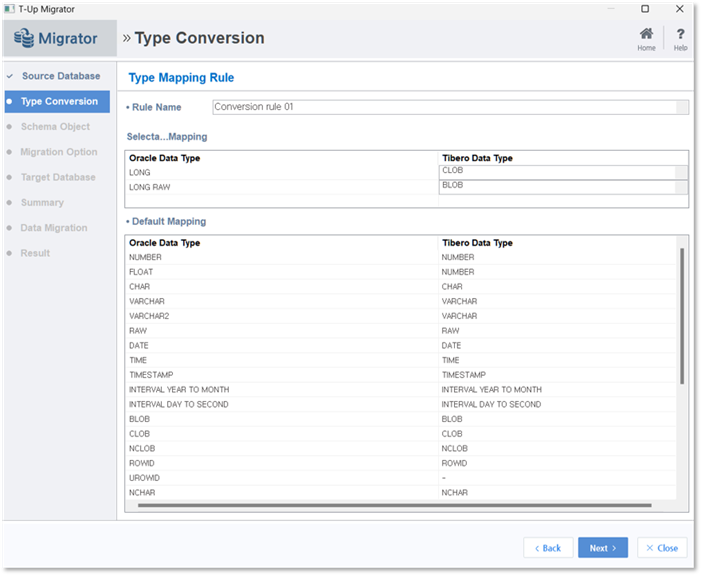Select Target Database in sidebar
Image resolution: width=701 pixels, height=575 pixels.
point(58,178)
